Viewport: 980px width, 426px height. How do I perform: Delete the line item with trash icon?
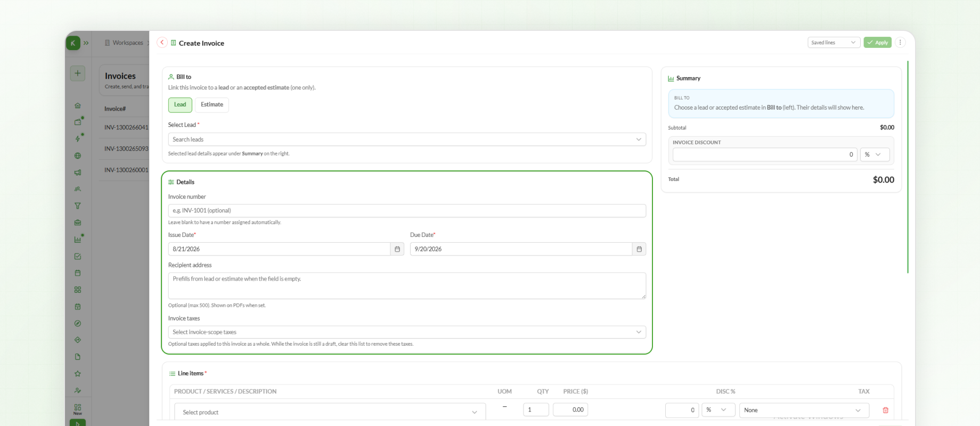886,410
